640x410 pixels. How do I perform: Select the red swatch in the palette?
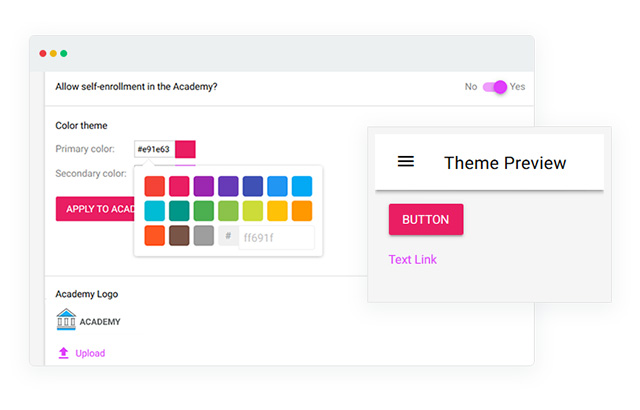point(155,186)
